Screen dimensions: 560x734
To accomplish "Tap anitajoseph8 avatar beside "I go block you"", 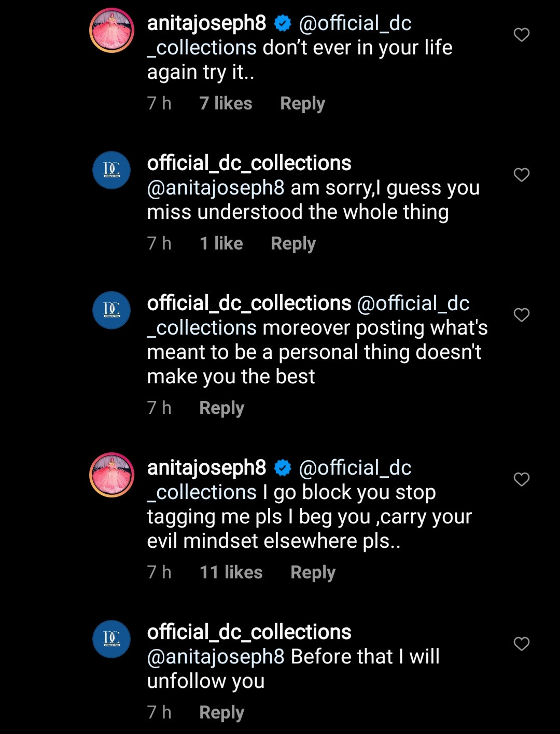I will pos(112,475).
